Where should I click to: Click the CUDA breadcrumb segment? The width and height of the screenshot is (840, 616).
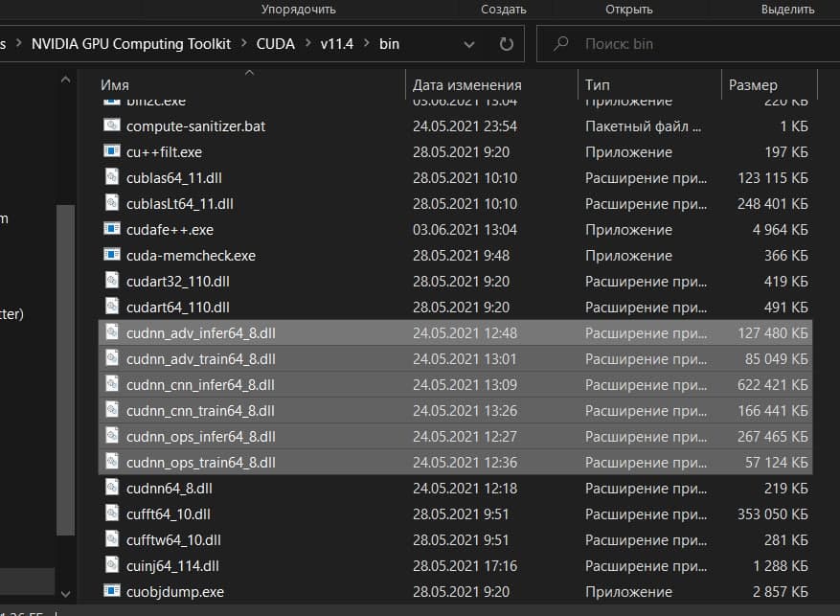pos(276,44)
